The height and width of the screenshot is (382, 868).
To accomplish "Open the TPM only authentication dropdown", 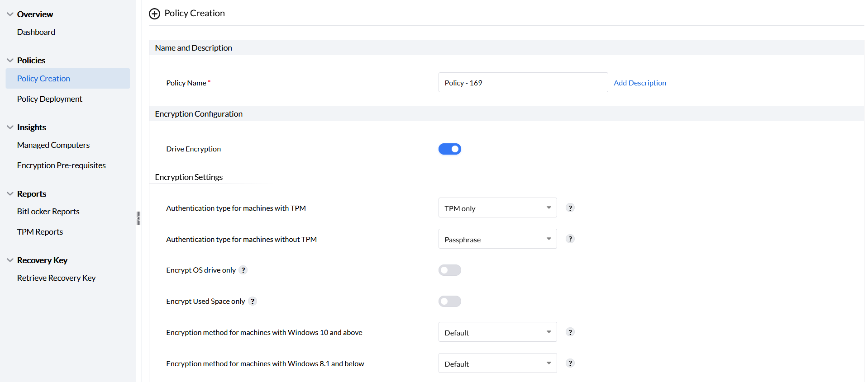I will (x=497, y=208).
